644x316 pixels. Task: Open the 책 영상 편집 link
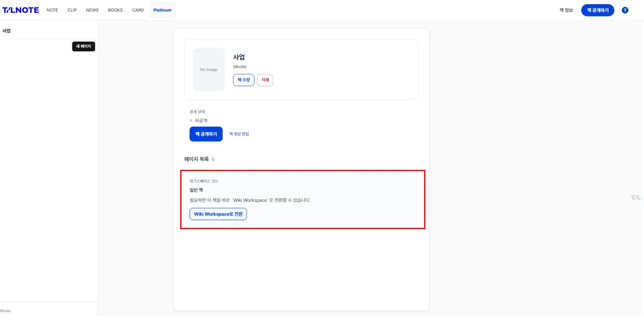[x=239, y=134]
